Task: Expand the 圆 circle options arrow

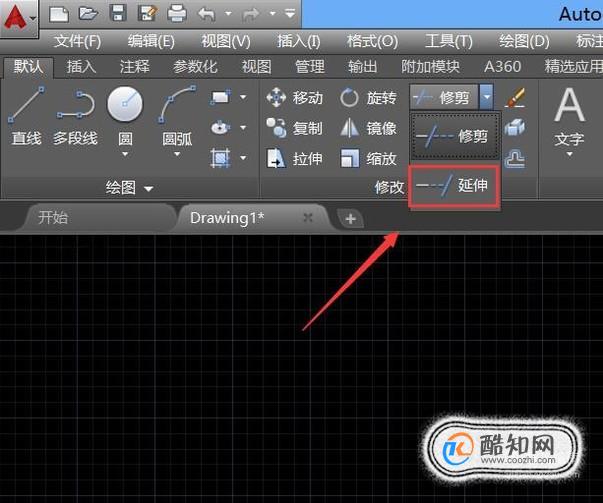Action: 125,154
